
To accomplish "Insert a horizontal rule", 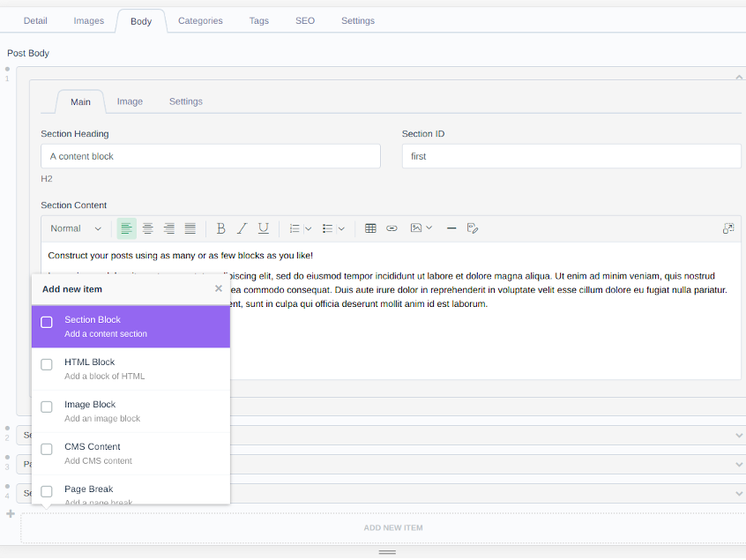I will pos(451,228).
